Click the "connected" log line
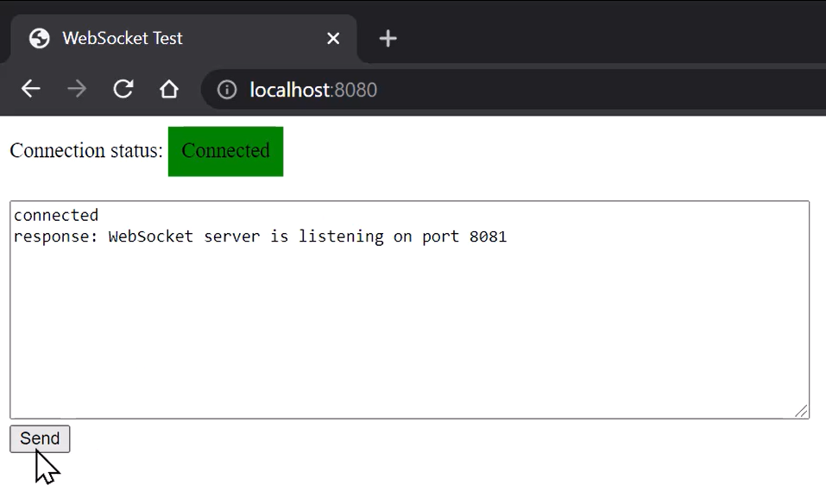The height and width of the screenshot is (504, 826). [56, 216]
